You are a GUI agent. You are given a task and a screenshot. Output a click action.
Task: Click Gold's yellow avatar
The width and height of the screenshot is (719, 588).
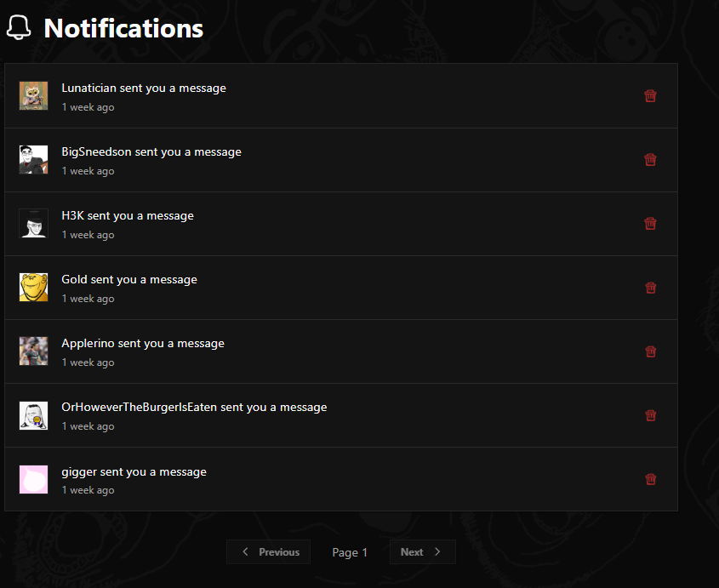click(33, 288)
